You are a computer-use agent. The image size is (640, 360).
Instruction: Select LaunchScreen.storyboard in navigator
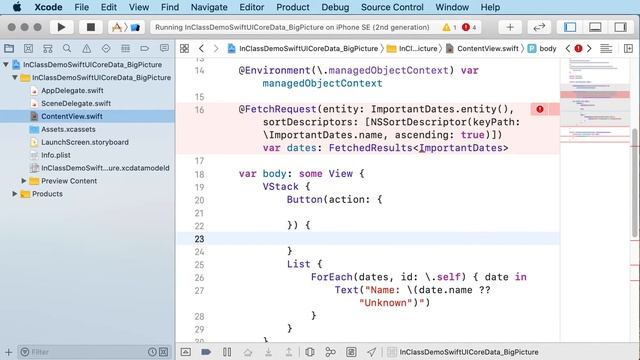[84, 142]
